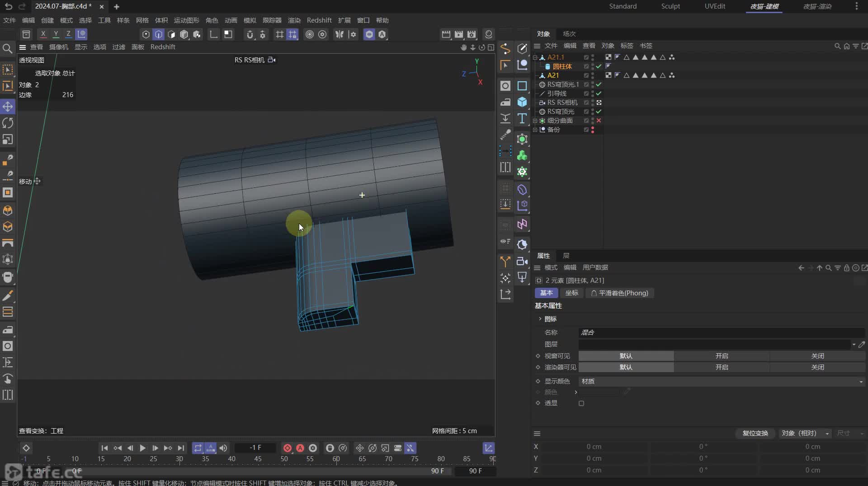The image size is (868, 486).
Task: Switch to 坐标 attribute tab
Action: click(571, 293)
